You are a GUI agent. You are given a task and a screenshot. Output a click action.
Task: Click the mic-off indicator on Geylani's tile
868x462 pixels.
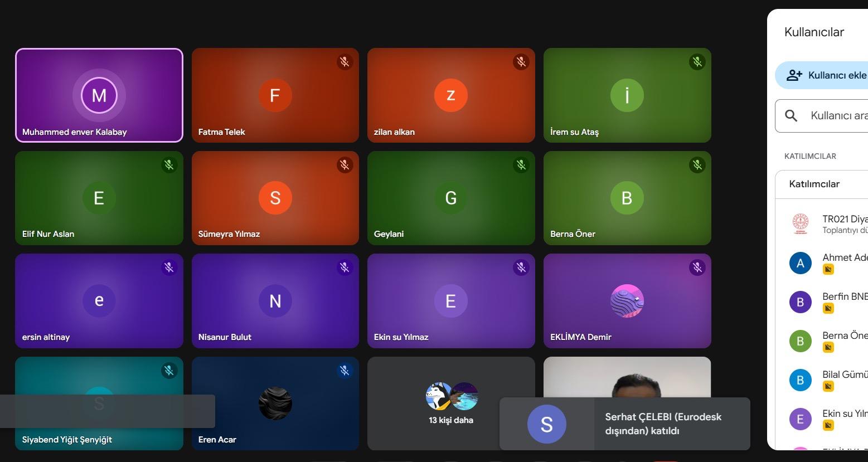point(521,165)
